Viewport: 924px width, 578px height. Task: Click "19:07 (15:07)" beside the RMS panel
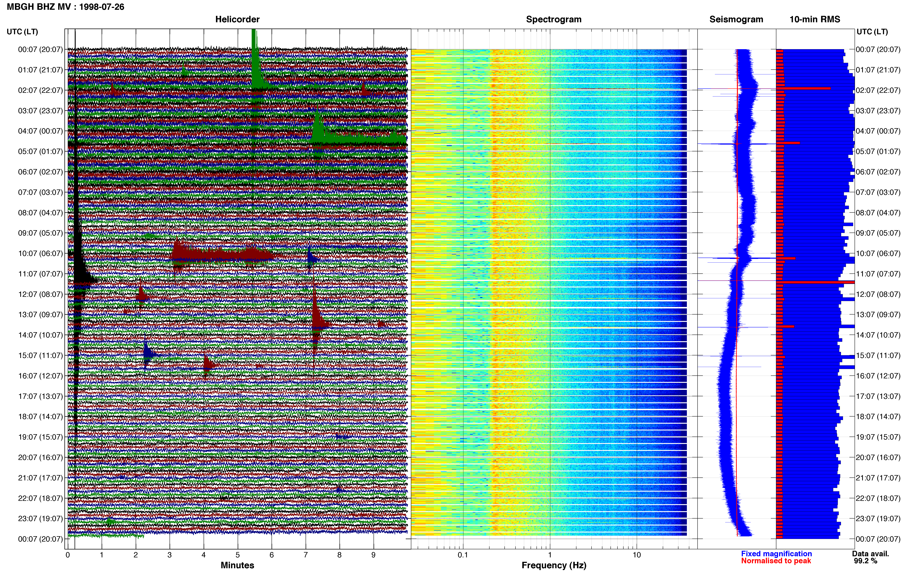pyautogui.click(x=878, y=437)
